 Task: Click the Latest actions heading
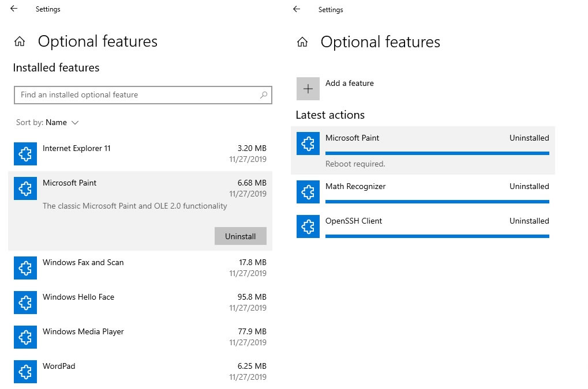(x=330, y=115)
